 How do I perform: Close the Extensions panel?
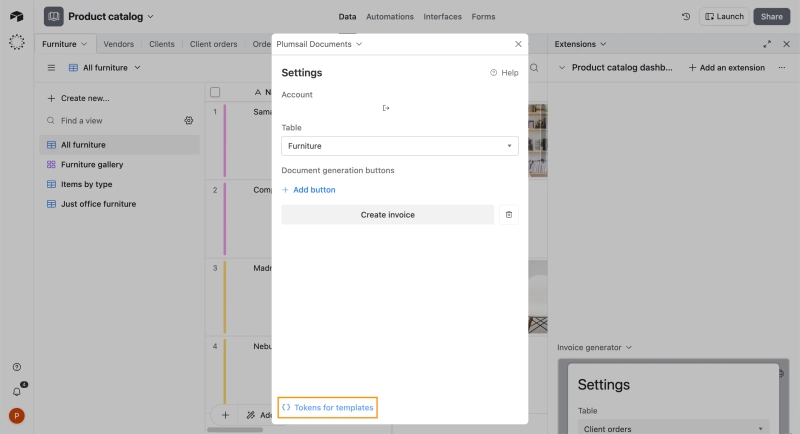787,44
